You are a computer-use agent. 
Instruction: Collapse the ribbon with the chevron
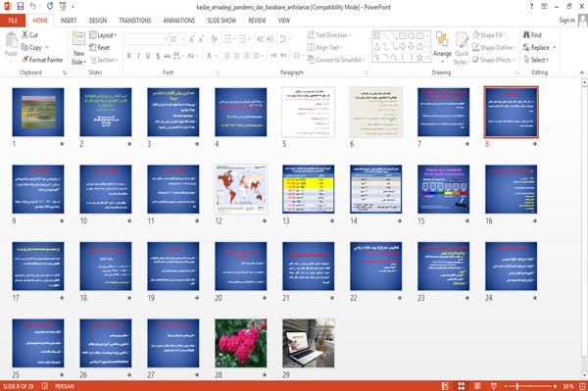click(582, 73)
